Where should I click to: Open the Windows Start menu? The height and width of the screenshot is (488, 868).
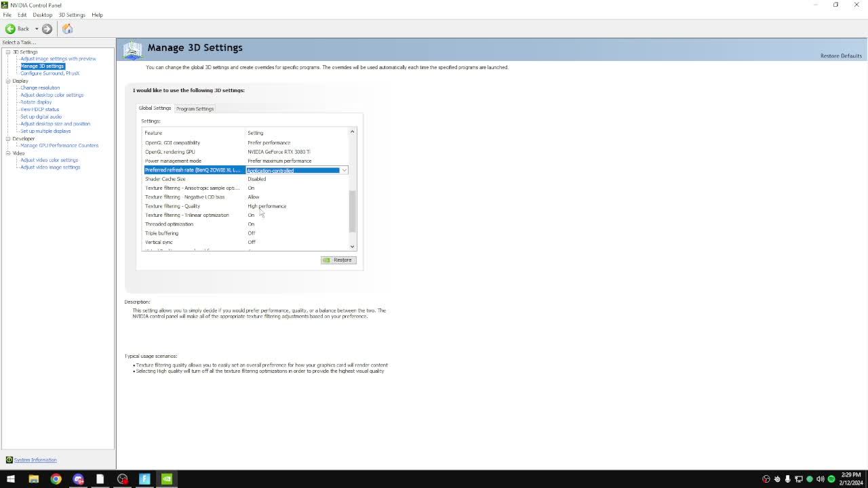(11, 479)
